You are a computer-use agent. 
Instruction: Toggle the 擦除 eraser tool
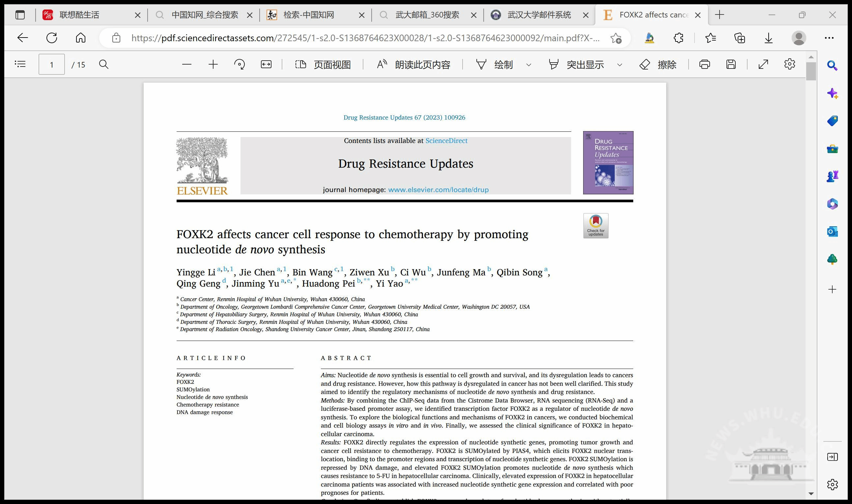pyautogui.click(x=658, y=64)
